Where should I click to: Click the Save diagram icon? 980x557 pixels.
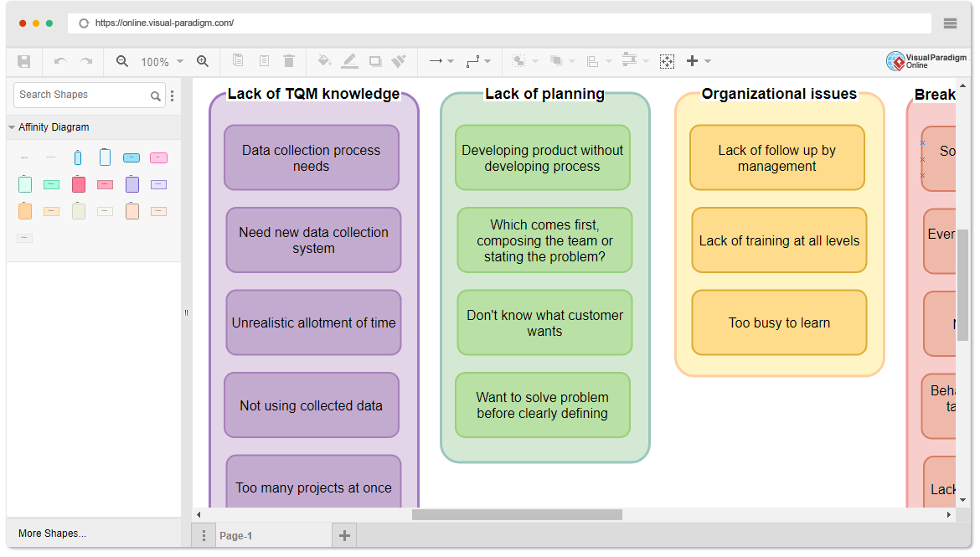[x=26, y=60]
